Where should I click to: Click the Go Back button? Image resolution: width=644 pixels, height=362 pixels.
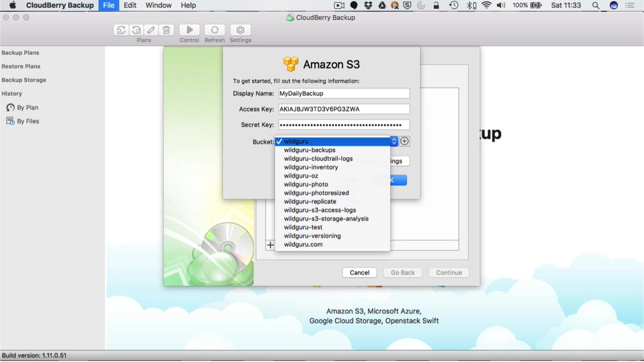[403, 273]
